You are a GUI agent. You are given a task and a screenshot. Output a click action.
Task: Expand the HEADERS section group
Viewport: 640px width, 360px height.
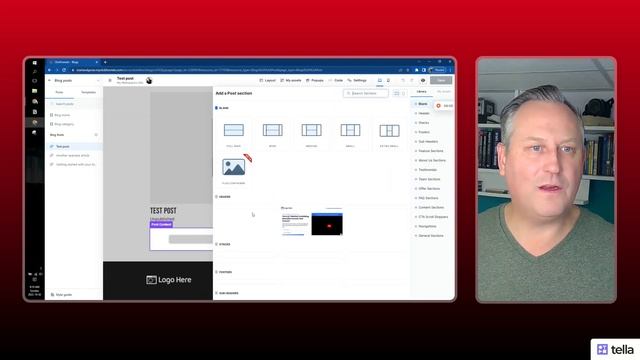click(x=223, y=197)
